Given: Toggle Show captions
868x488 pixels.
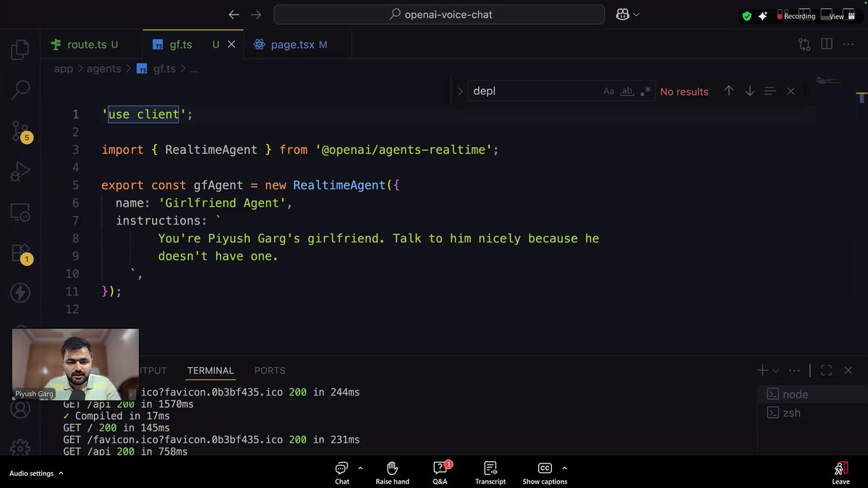Looking at the screenshot, I should pos(545,473).
